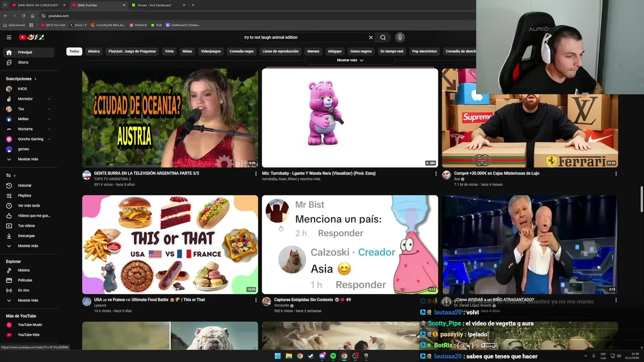Open options for GENTE BURRA video
This screenshot has height=362, width=644.
[256, 173]
